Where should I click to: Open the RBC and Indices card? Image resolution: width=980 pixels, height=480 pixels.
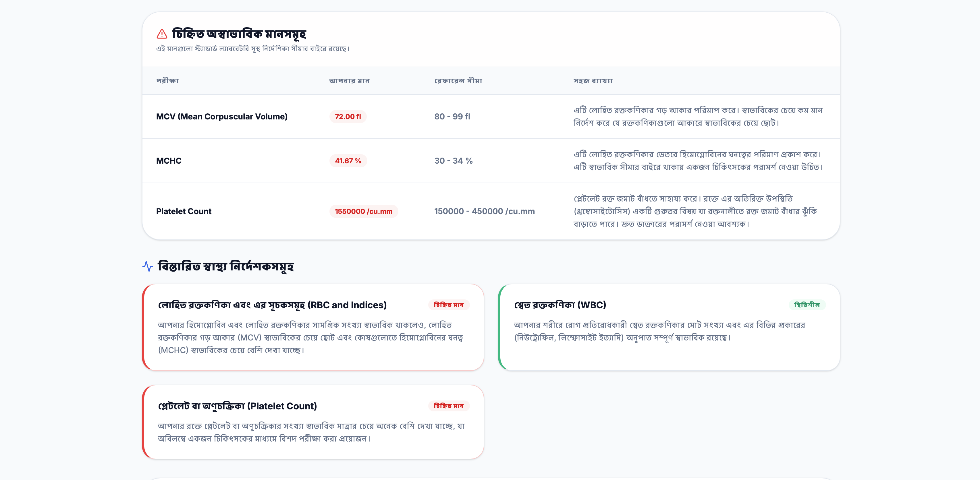pyautogui.click(x=313, y=327)
